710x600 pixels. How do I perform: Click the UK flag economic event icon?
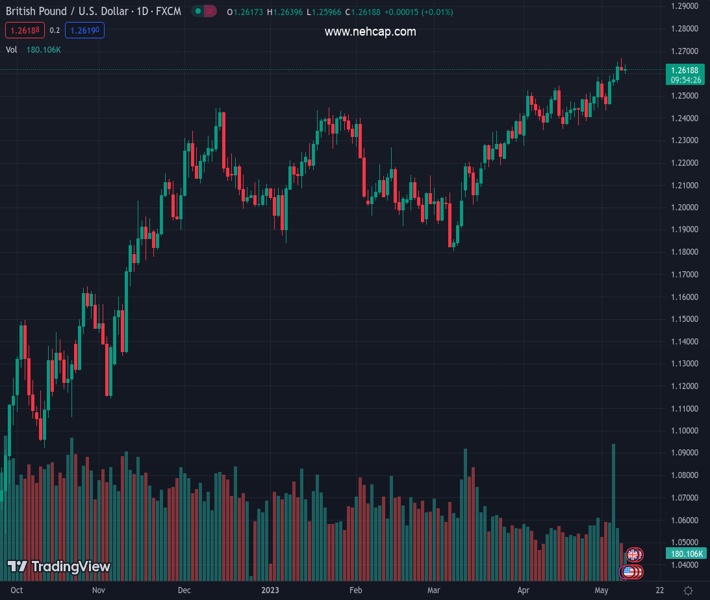point(632,555)
